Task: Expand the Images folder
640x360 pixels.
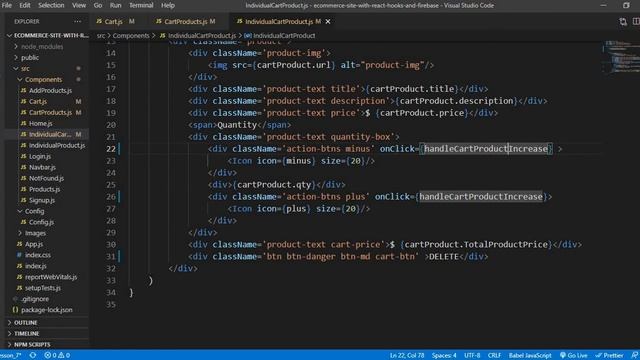Action: coord(35,233)
